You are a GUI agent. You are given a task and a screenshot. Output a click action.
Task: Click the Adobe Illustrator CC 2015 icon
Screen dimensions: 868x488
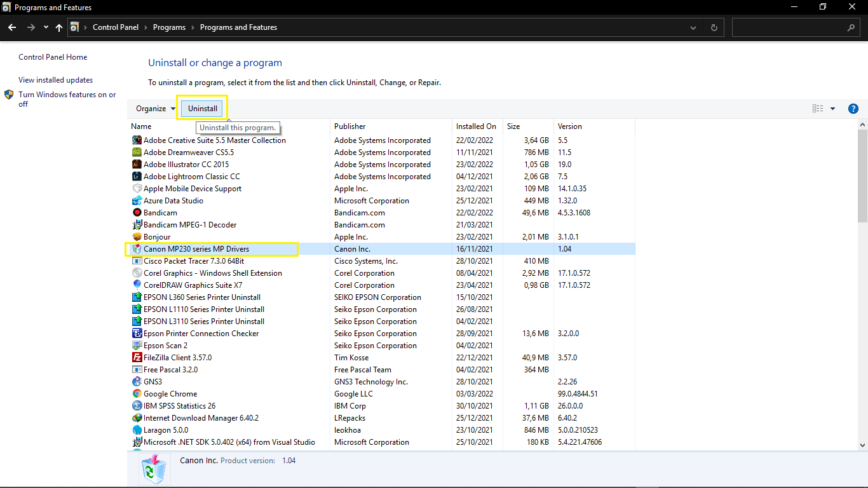(137, 165)
